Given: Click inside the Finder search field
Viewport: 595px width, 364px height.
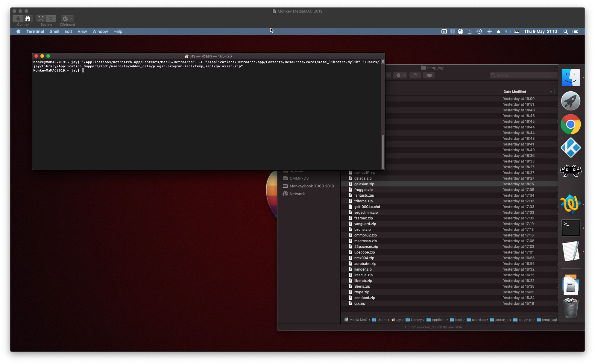Looking at the screenshot, I should coord(523,75).
